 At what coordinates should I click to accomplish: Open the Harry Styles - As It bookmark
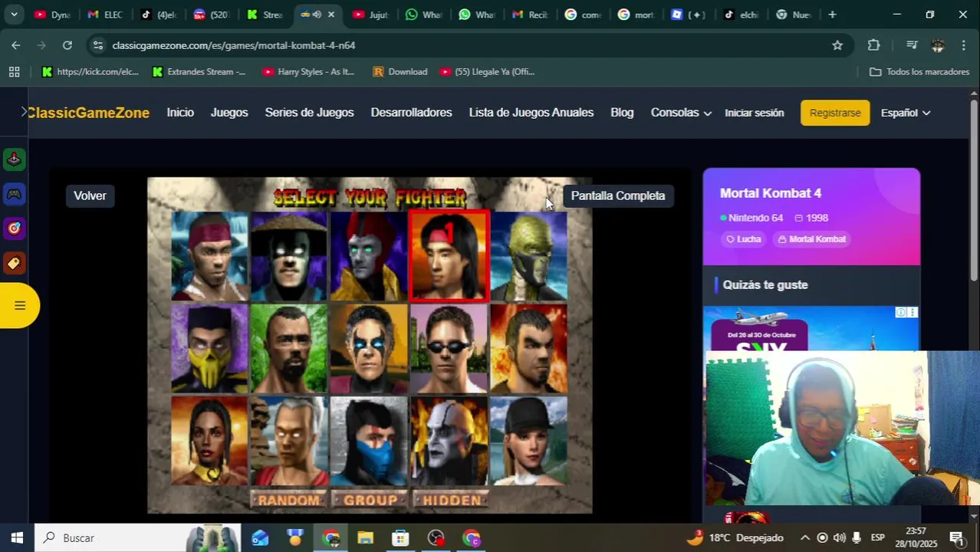point(308,71)
